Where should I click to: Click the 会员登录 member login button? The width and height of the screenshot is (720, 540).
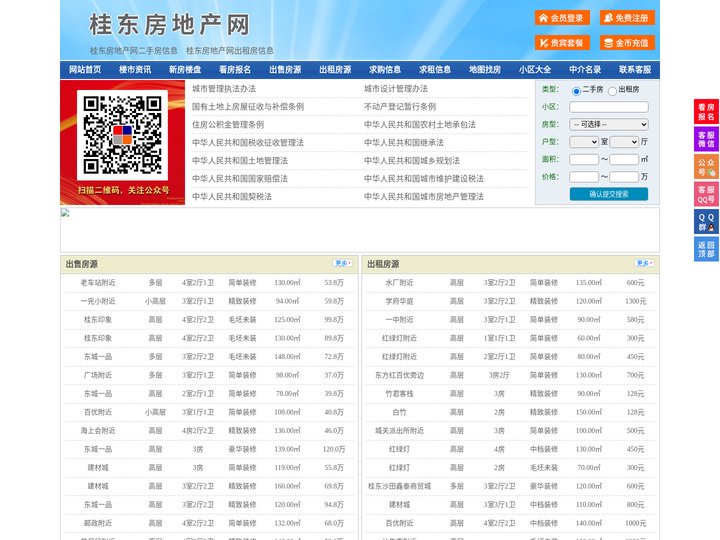[x=562, y=18]
